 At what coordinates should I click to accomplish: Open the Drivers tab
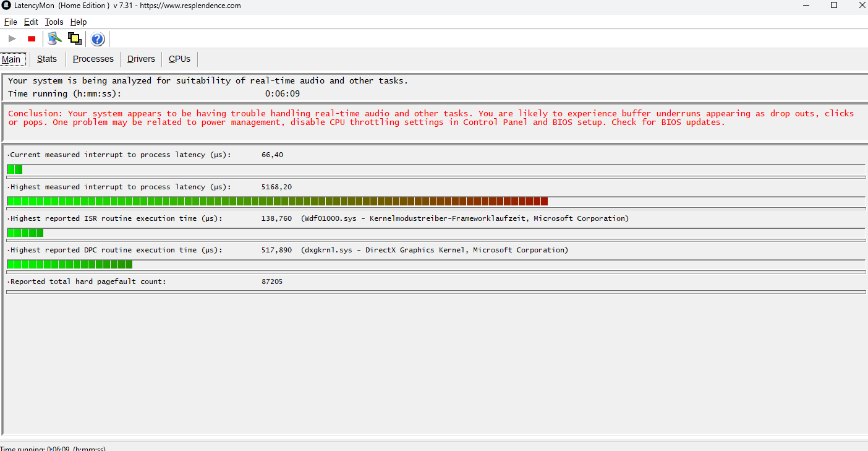point(141,59)
